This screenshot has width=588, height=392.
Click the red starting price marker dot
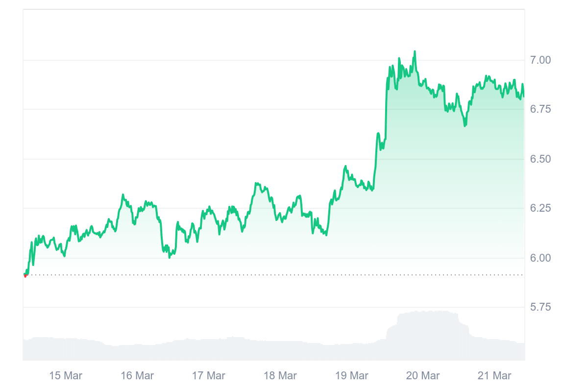tap(25, 275)
